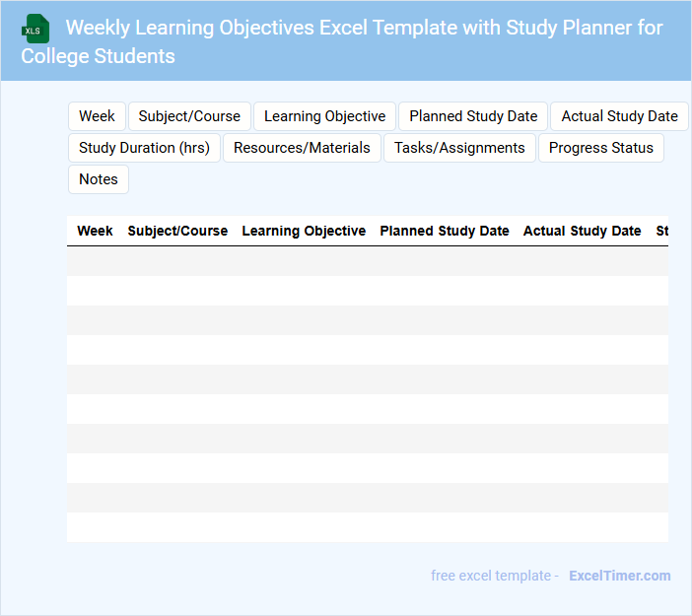
Task: Select the Subject/Course tag button
Action: point(189,116)
